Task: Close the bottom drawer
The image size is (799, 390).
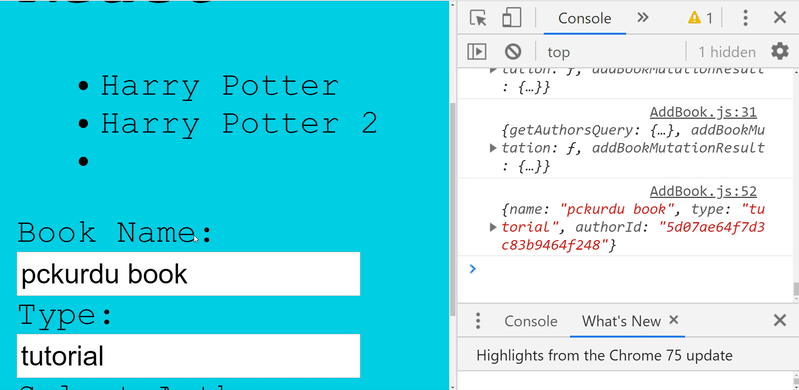Action: (x=780, y=320)
